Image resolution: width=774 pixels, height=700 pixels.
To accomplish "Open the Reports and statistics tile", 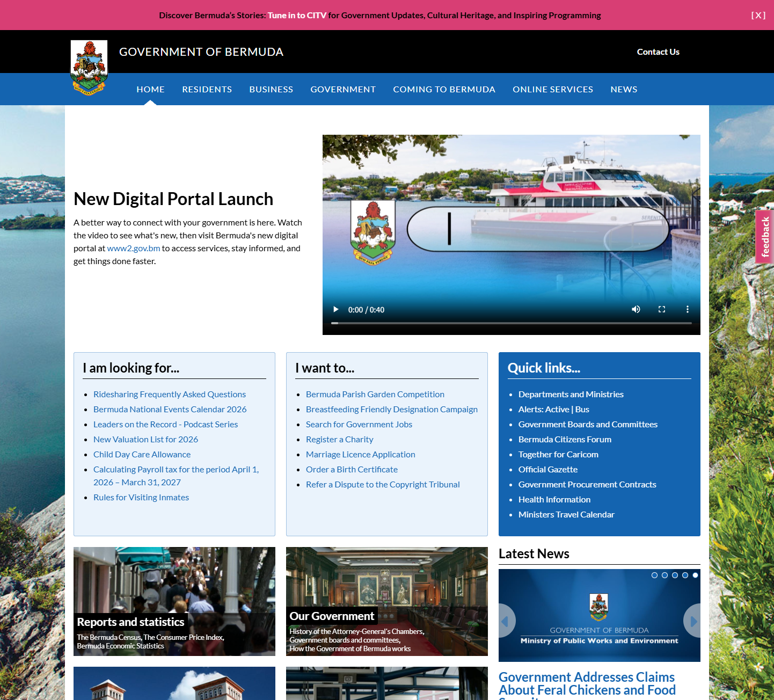I will (174, 601).
